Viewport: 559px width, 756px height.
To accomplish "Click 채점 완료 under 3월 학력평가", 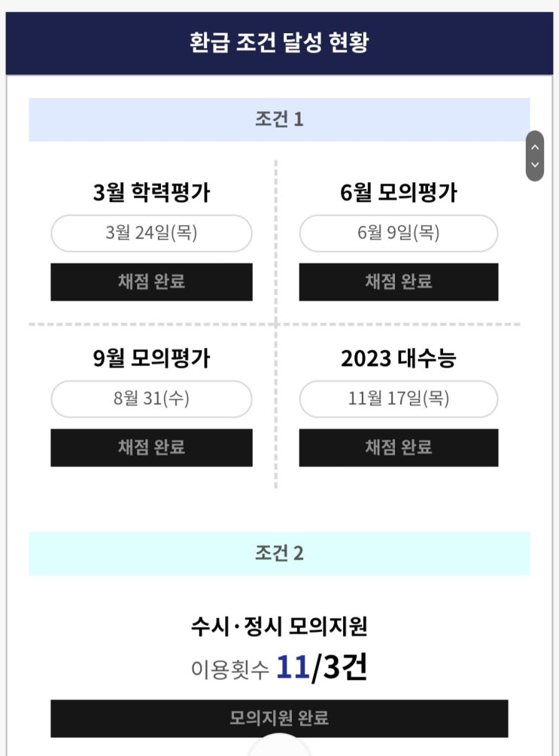I will [x=151, y=282].
